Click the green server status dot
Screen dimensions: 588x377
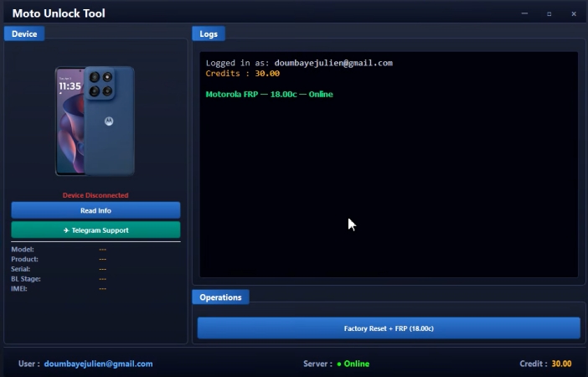click(x=339, y=364)
